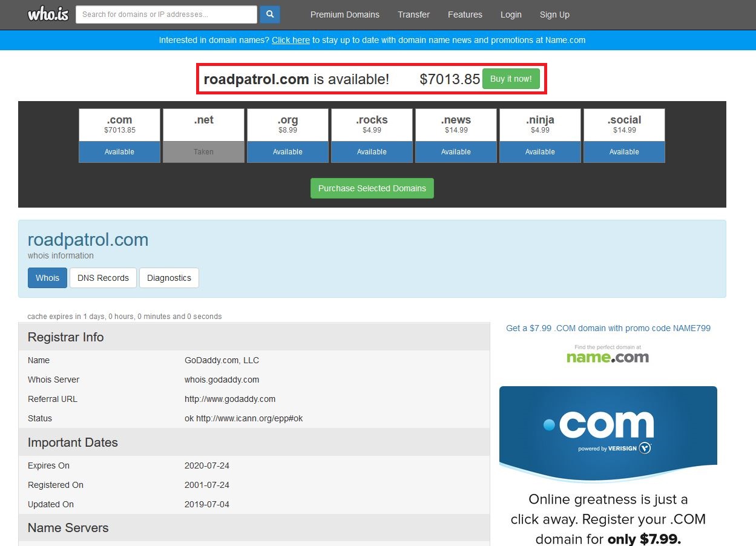This screenshot has width=756, height=546.
Task: Click the cache expires notice text
Action: pos(125,317)
